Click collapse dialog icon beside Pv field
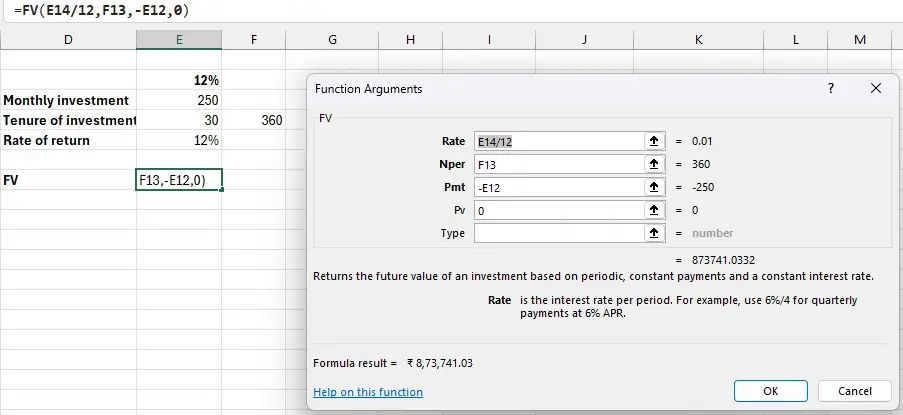The width and height of the screenshot is (903, 415). tap(654, 211)
